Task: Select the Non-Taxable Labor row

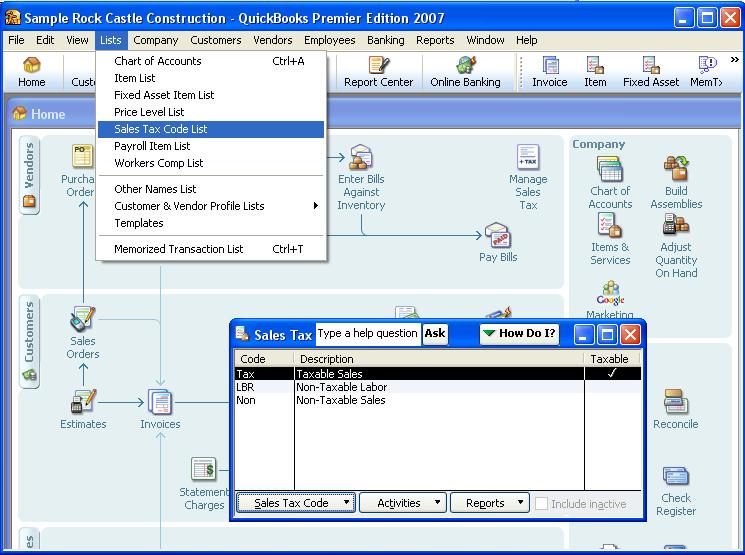Action: click(x=341, y=387)
